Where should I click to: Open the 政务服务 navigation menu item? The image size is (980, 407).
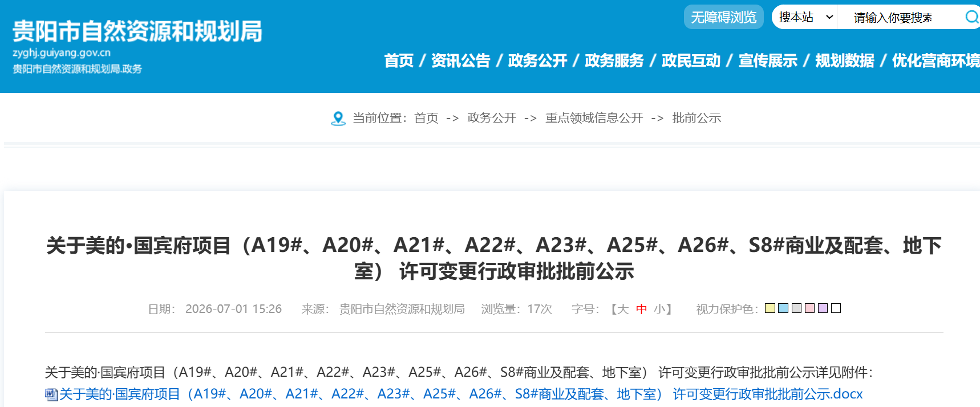click(614, 60)
